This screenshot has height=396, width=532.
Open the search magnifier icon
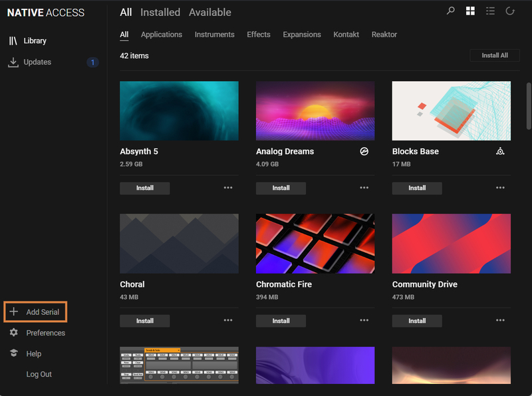tap(451, 11)
